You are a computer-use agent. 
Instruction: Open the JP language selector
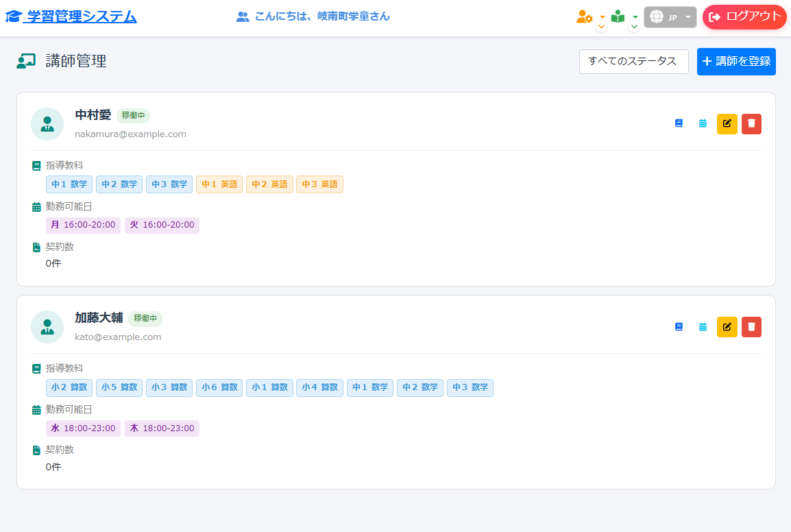[x=670, y=17]
